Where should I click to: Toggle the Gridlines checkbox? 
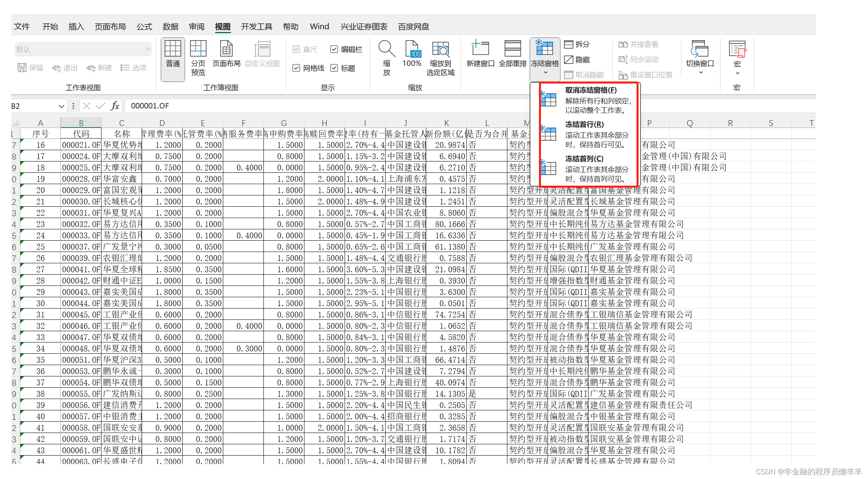click(x=296, y=68)
